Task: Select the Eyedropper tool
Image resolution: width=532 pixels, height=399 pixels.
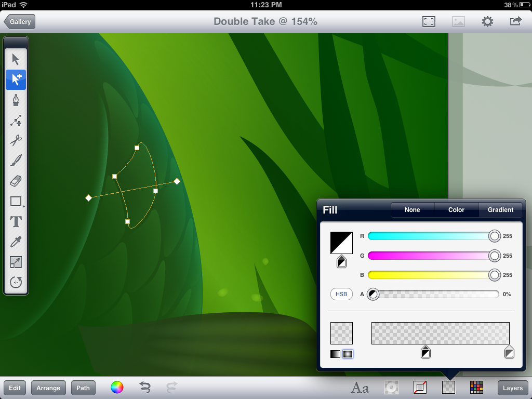Action: tap(16, 242)
